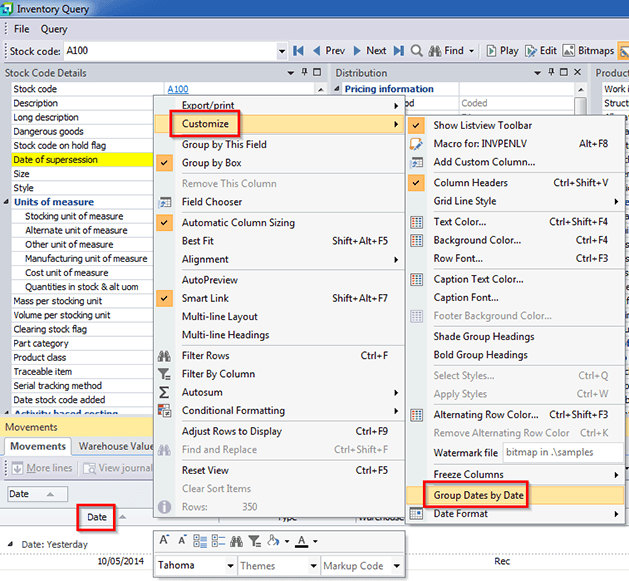
Task: Toggle Multi-line Layout option
Action: coord(220,317)
